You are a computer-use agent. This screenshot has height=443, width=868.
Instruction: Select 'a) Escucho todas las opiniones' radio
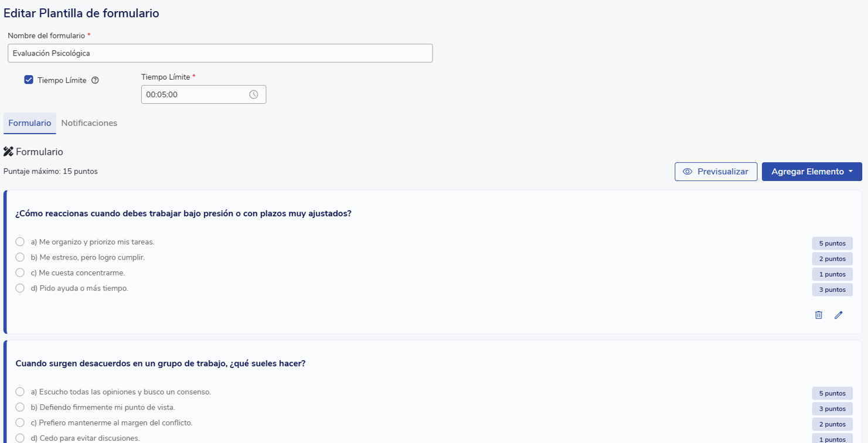point(20,392)
